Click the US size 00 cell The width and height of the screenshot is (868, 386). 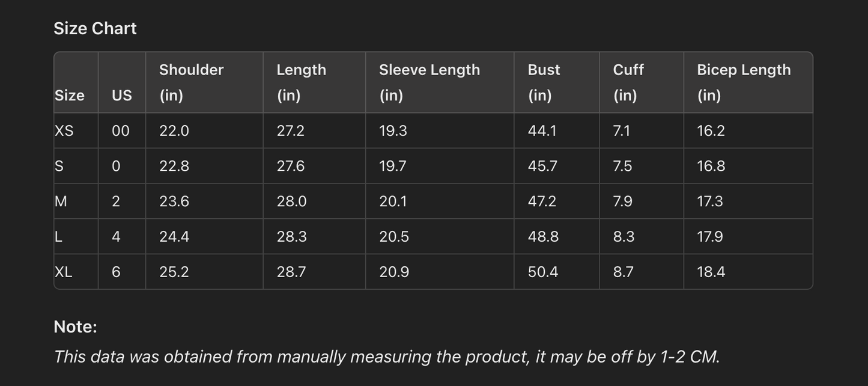121,130
